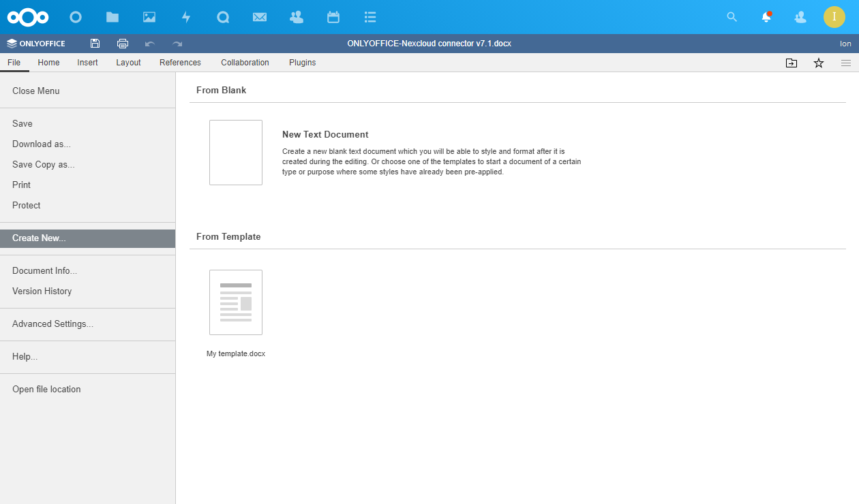Click the blank document thumbnail
This screenshot has width=859, height=504.
[236, 153]
